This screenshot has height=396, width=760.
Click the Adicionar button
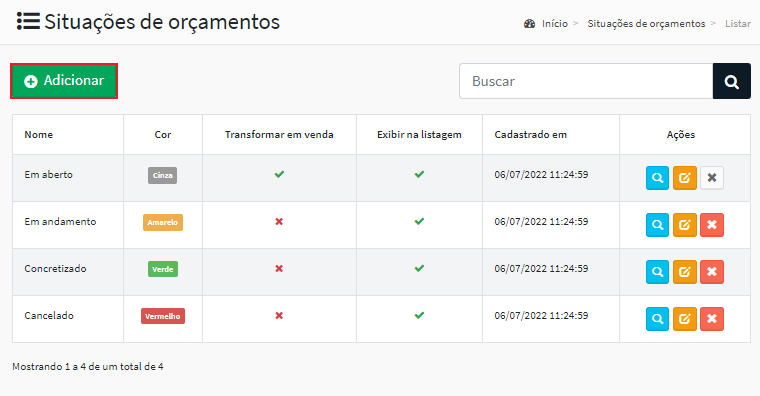coord(64,81)
